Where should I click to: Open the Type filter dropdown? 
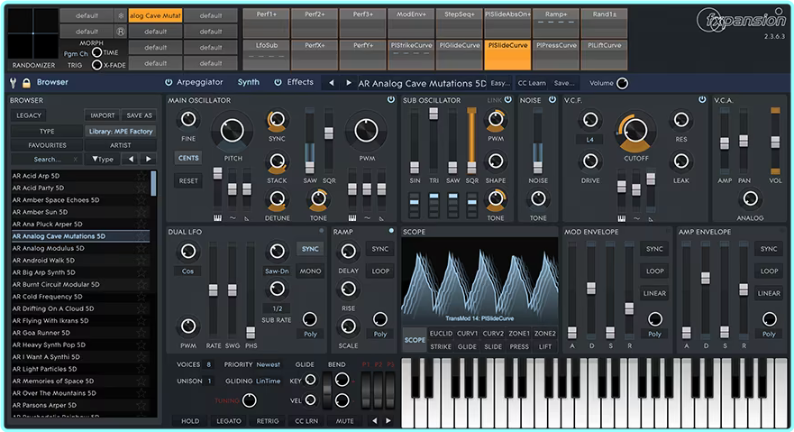pos(103,159)
